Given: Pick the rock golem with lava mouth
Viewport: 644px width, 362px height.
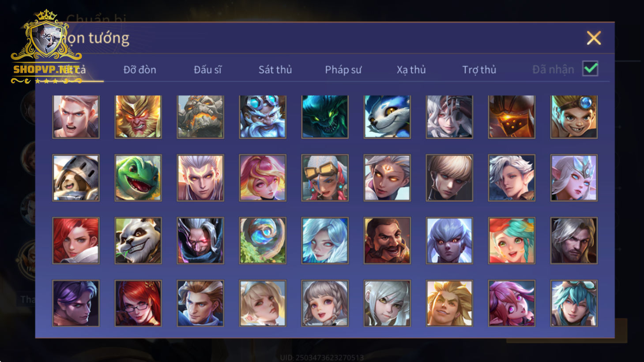Looking at the screenshot, I should click(200, 117).
